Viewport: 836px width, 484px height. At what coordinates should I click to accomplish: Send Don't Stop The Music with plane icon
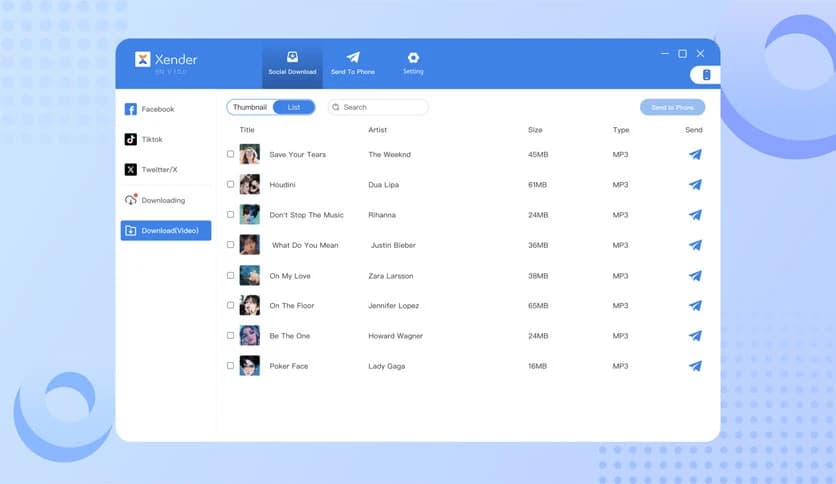(x=695, y=215)
